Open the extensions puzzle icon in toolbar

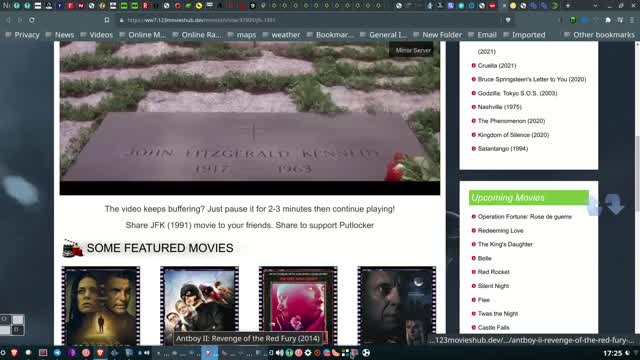pyautogui.click(x=608, y=20)
